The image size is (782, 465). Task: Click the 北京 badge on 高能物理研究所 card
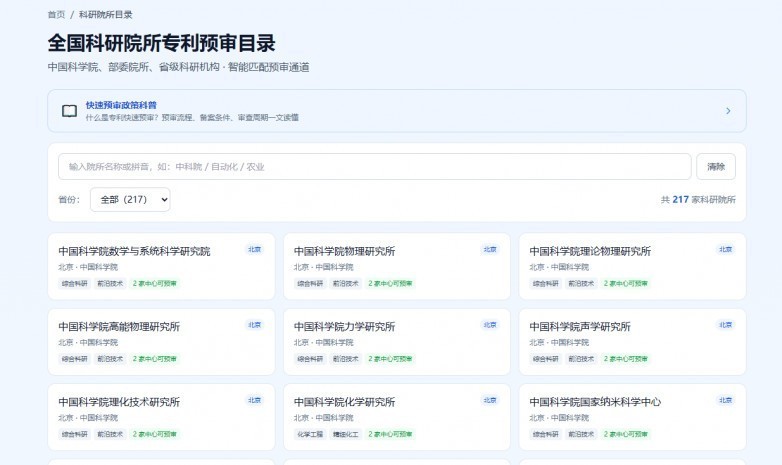coord(255,325)
